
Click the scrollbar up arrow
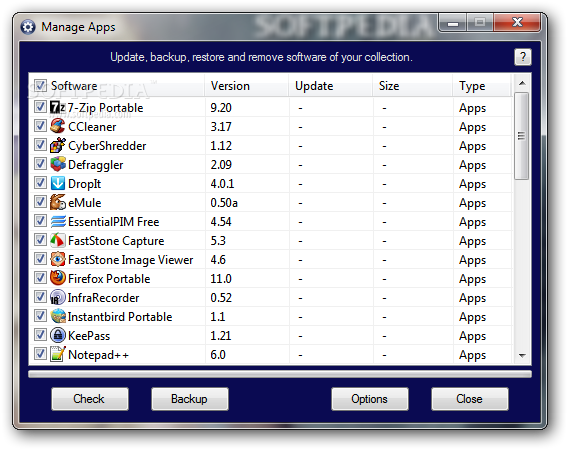click(522, 83)
